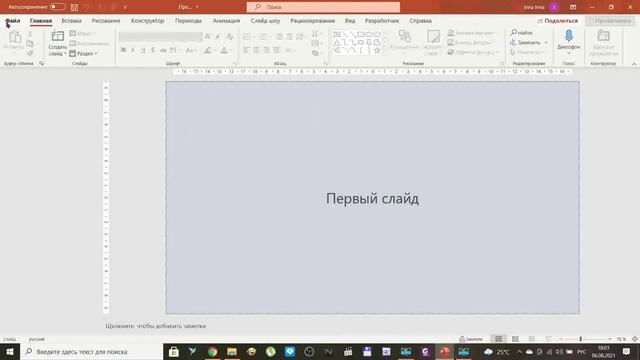
Task: Click the Заменить button
Action: (x=525, y=42)
